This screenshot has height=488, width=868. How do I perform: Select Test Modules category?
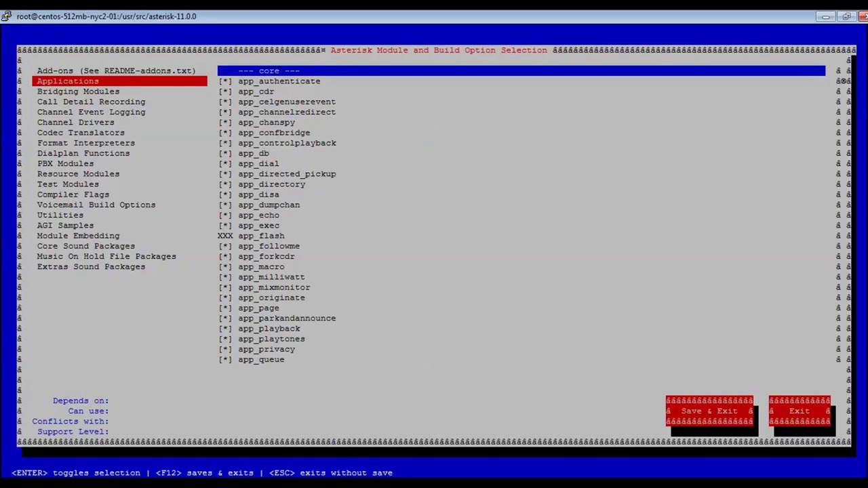click(x=68, y=184)
